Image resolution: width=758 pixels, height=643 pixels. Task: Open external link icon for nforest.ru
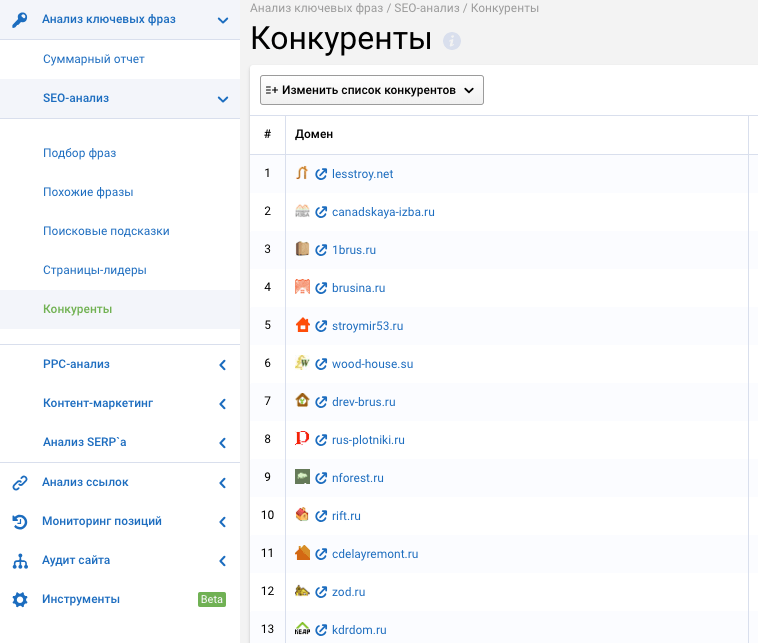pyautogui.click(x=321, y=478)
